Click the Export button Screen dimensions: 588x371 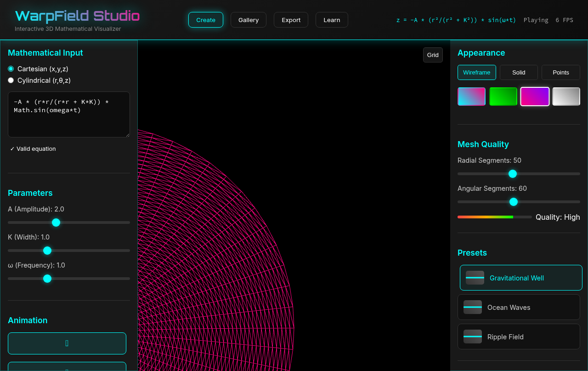click(x=291, y=20)
